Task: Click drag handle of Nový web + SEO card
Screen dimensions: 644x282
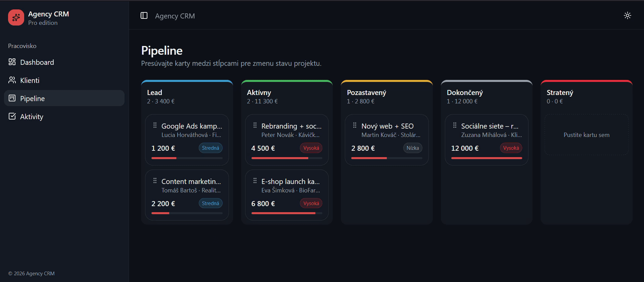Action: point(355,125)
